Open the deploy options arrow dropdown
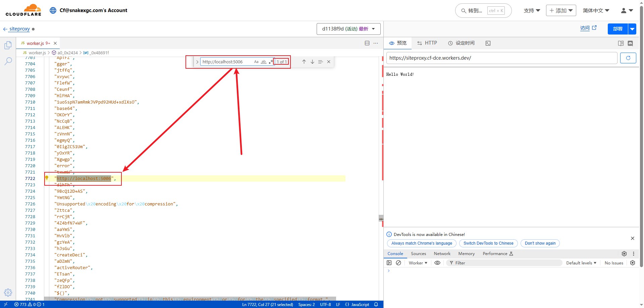644x308 pixels. [632, 29]
